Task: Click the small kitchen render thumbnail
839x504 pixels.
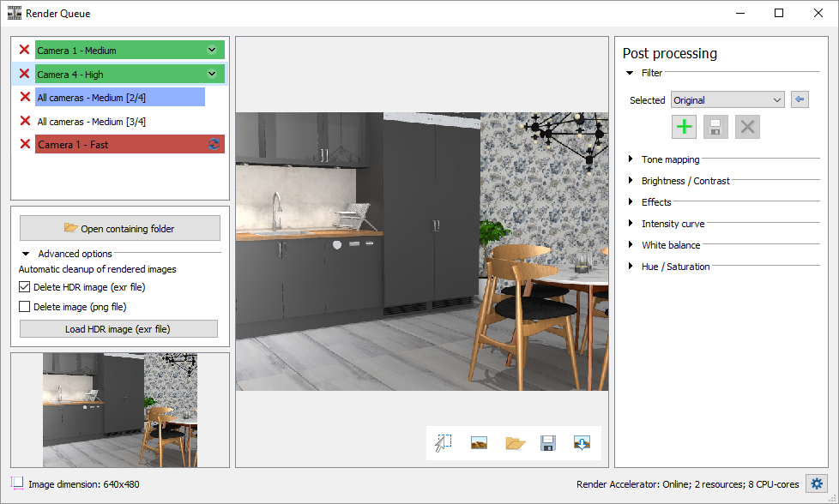Action: coord(120,410)
